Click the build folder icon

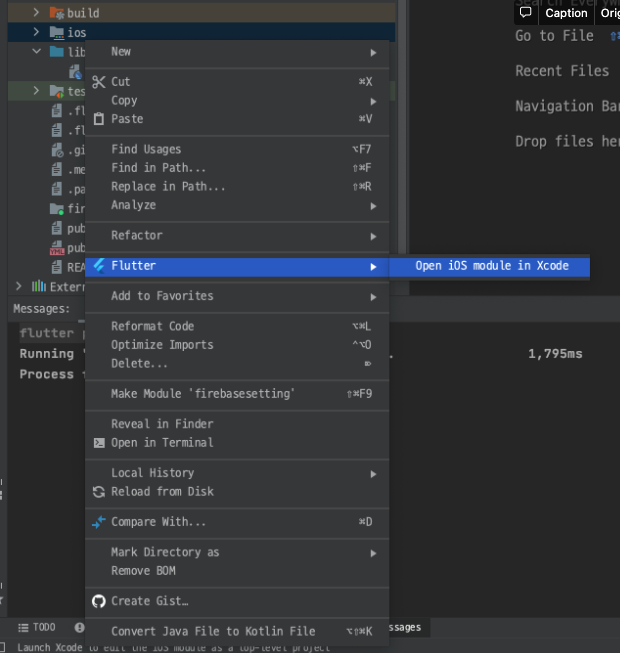(57, 13)
